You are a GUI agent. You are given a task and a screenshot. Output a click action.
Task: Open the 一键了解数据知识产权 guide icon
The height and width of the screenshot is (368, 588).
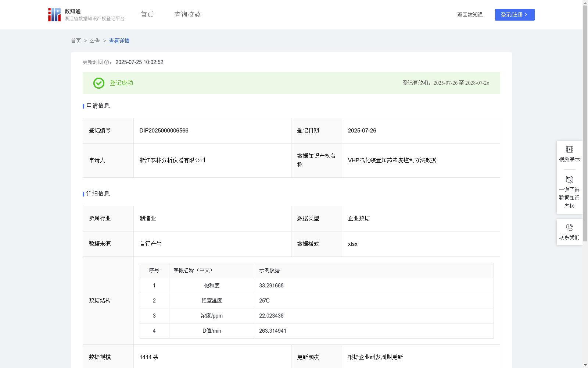pos(569,180)
